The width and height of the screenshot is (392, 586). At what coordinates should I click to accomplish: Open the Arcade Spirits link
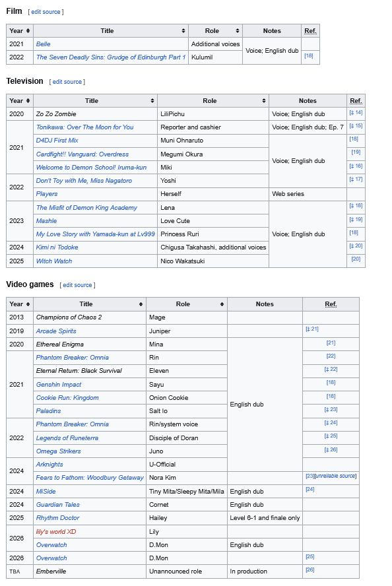coord(56,331)
